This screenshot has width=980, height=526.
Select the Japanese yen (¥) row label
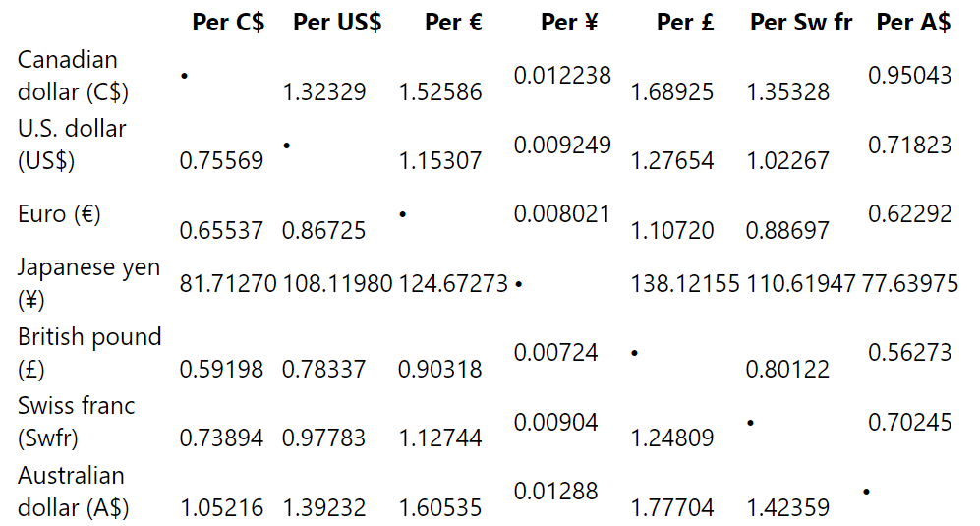pyautogui.click(x=88, y=283)
